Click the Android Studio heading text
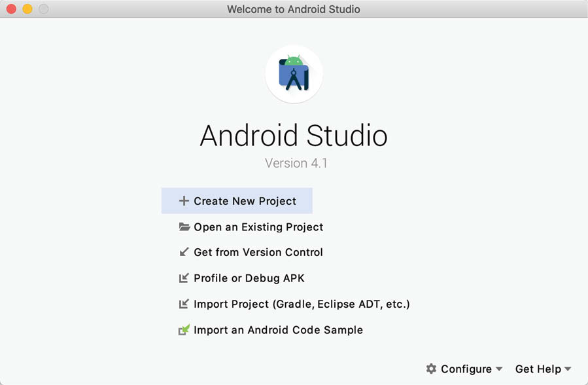588x385 pixels. click(x=294, y=136)
